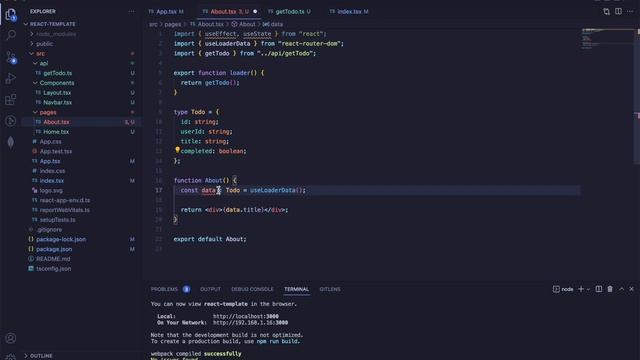The height and width of the screenshot is (360, 640).
Task: Open the GITLENS panel tab
Action: click(x=330, y=289)
